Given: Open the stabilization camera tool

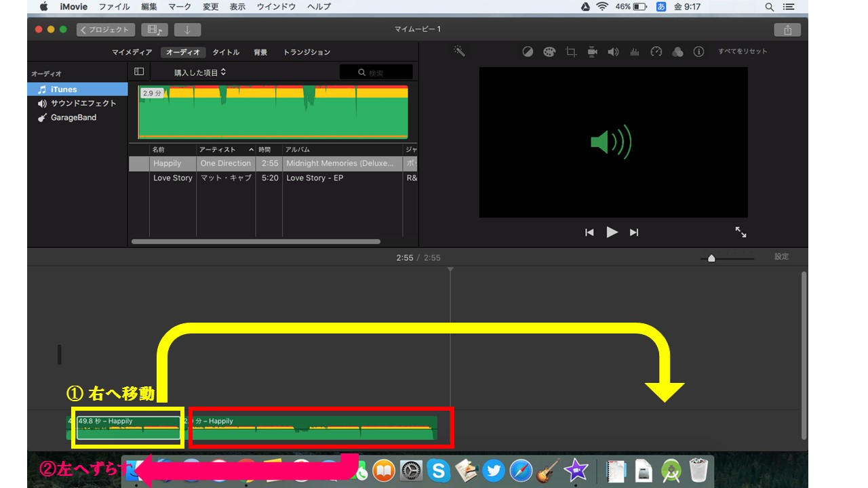Looking at the screenshot, I should (592, 52).
